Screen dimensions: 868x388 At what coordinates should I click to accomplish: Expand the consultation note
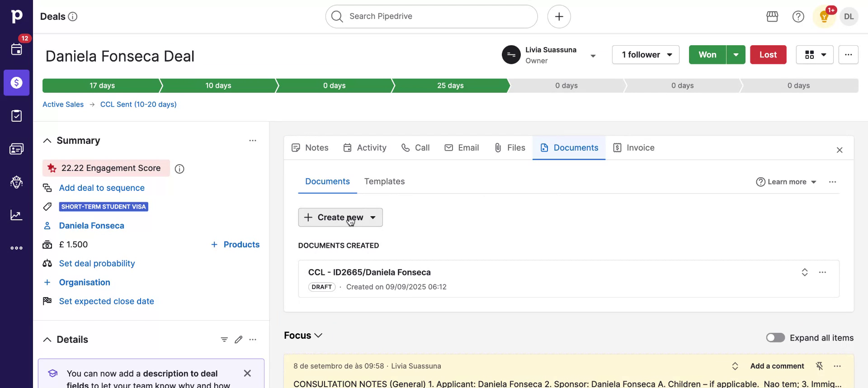[735, 366]
